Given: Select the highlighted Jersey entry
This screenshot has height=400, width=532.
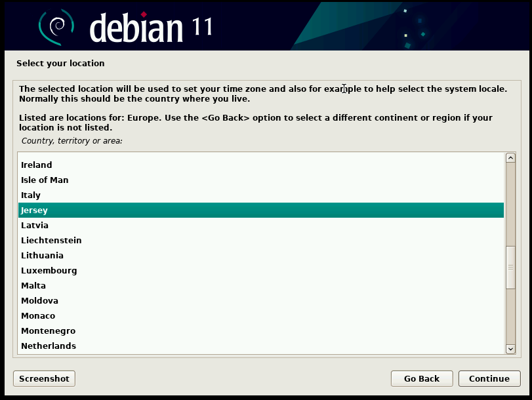Looking at the screenshot, I should [260, 210].
